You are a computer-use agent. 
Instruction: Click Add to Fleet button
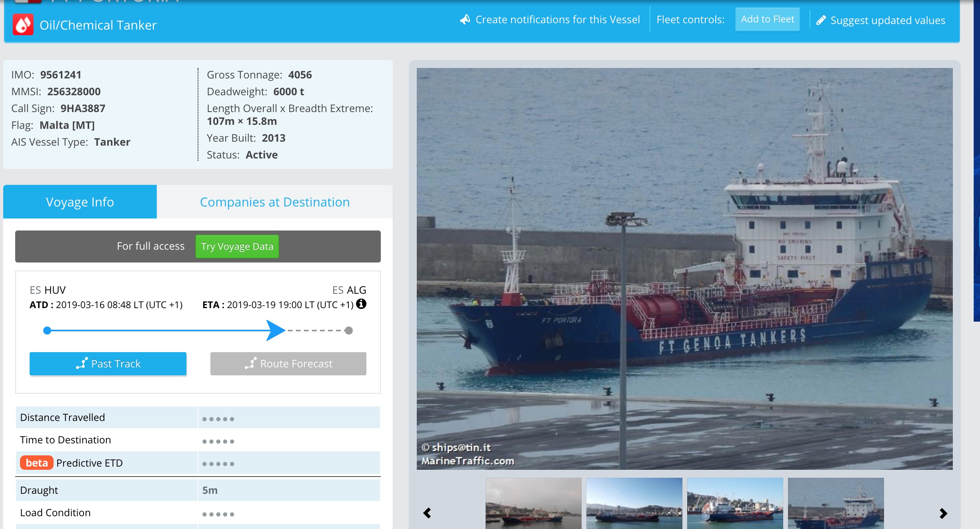point(768,19)
